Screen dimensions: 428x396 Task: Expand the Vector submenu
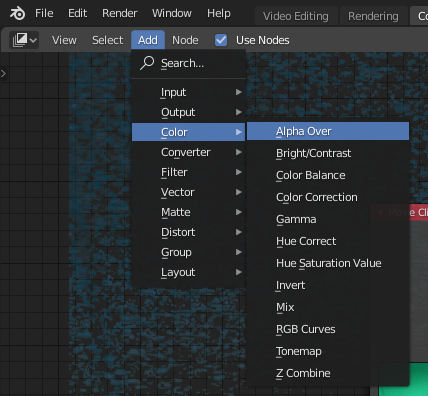[x=189, y=192]
